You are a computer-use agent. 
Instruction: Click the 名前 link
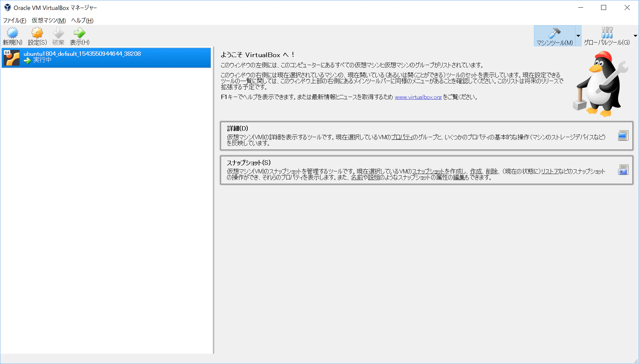[x=356, y=177]
